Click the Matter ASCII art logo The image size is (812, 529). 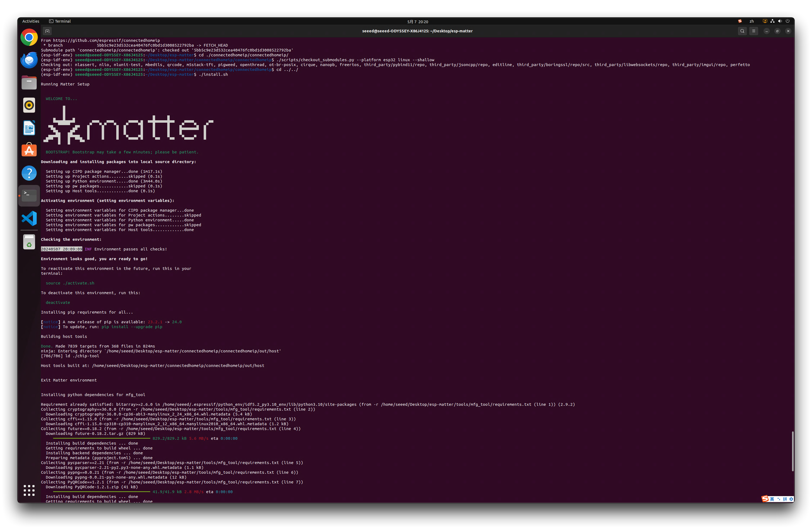(128, 125)
